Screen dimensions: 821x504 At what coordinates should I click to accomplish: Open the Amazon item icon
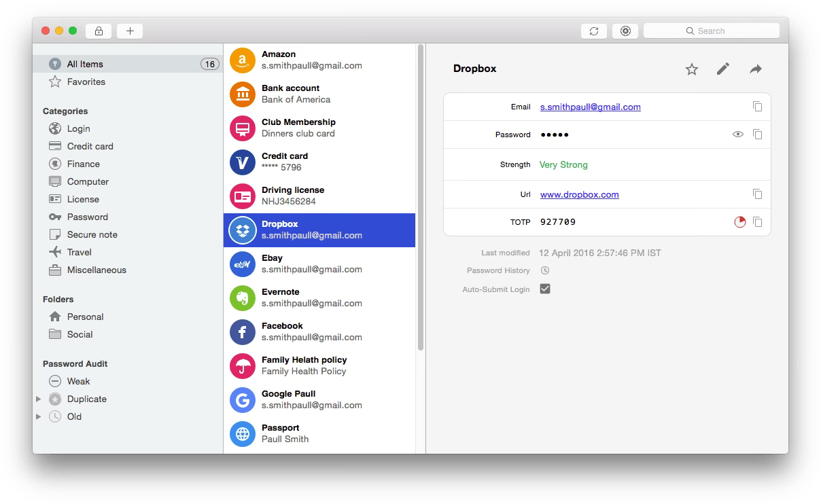243,60
